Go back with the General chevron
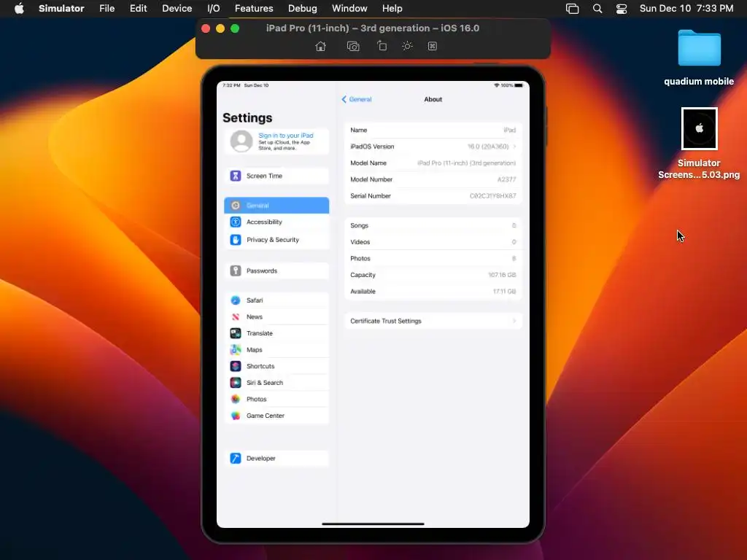The image size is (747, 560). point(344,99)
